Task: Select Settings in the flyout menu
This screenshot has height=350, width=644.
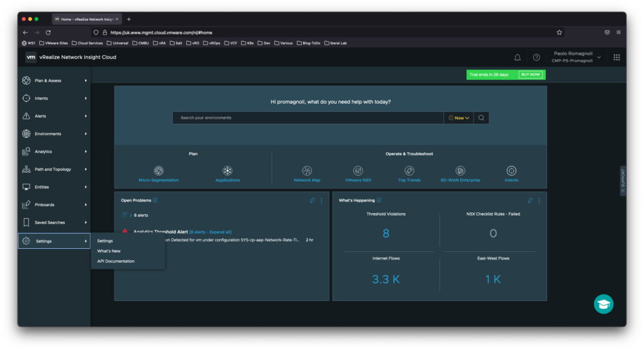Action: [x=105, y=241]
